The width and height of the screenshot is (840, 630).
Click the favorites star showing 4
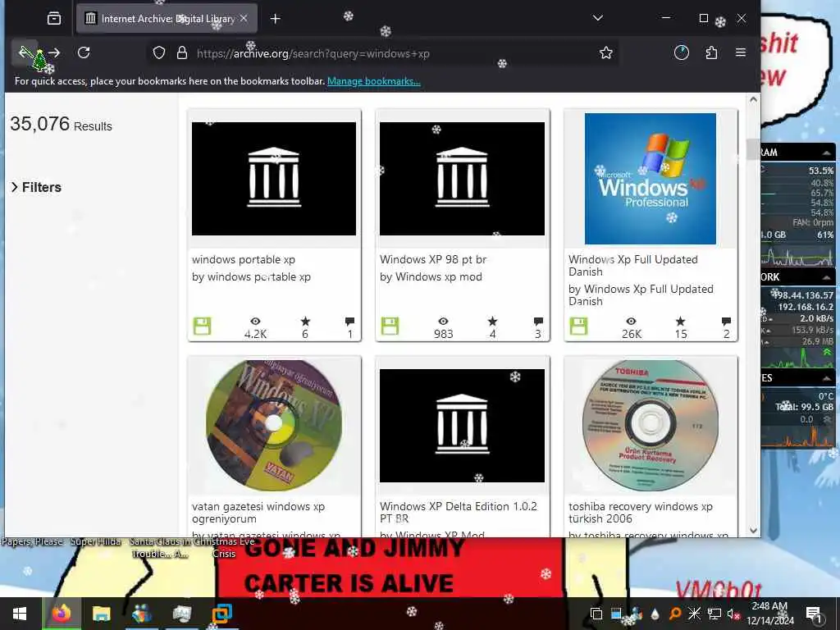pyautogui.click(x=492, y=321)
